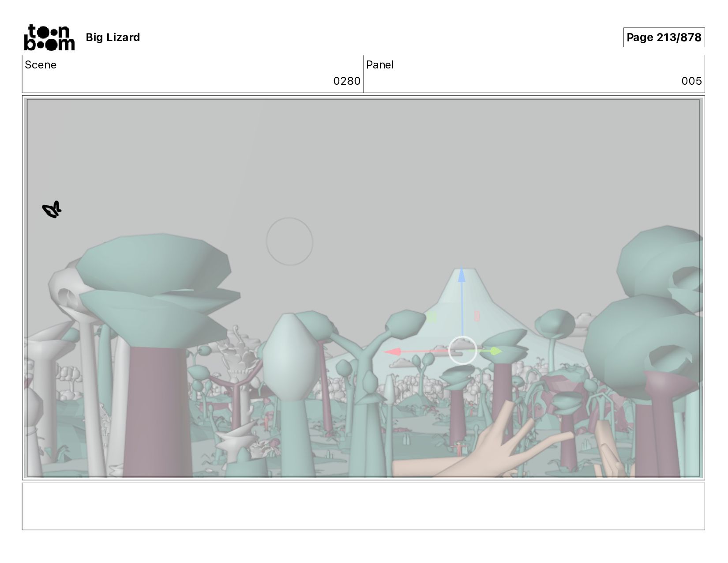
Task: Click the Big Lizard project title
Action: pyautogui.click(x=113, y=38)
